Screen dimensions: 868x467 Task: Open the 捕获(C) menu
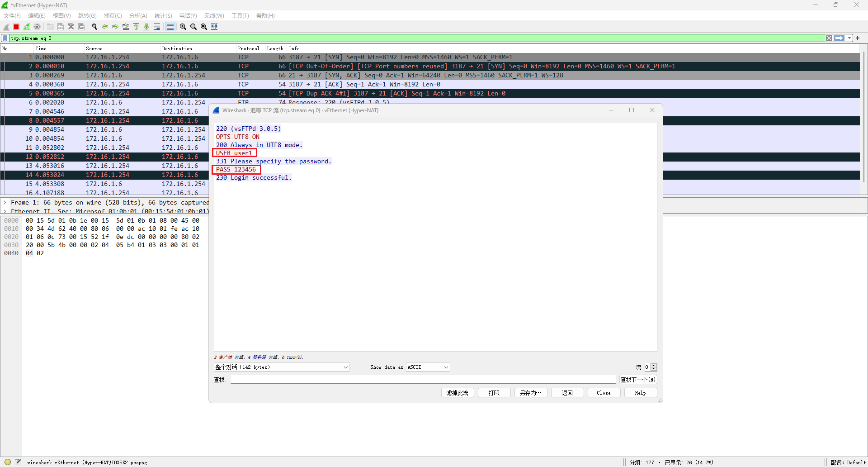(113, 15)
